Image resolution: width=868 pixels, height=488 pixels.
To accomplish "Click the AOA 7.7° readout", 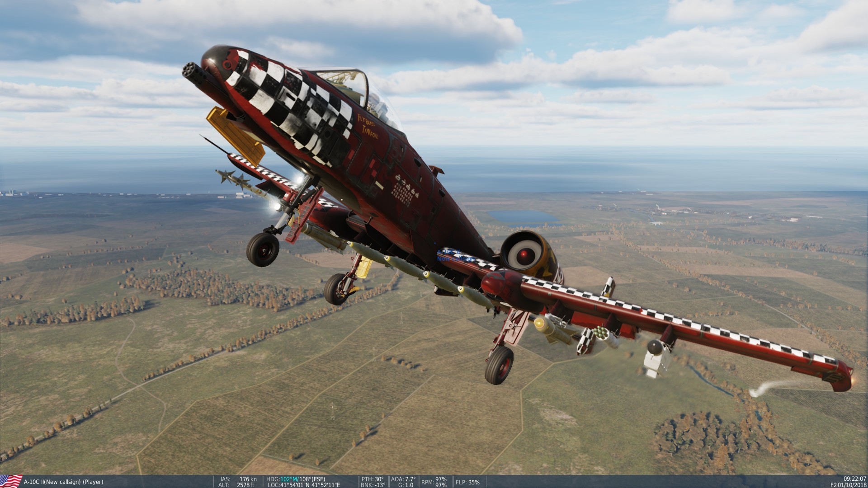I will (x=403, y=479).
